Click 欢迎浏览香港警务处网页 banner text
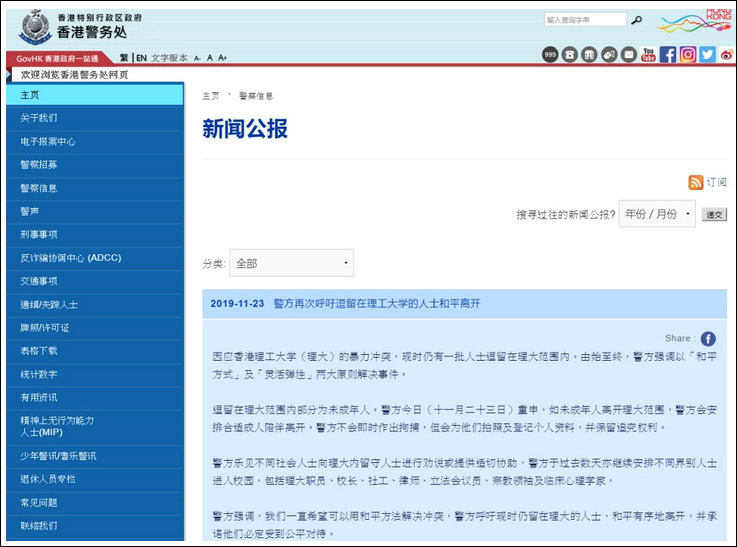The image size is (737, 547). [74, 75]
